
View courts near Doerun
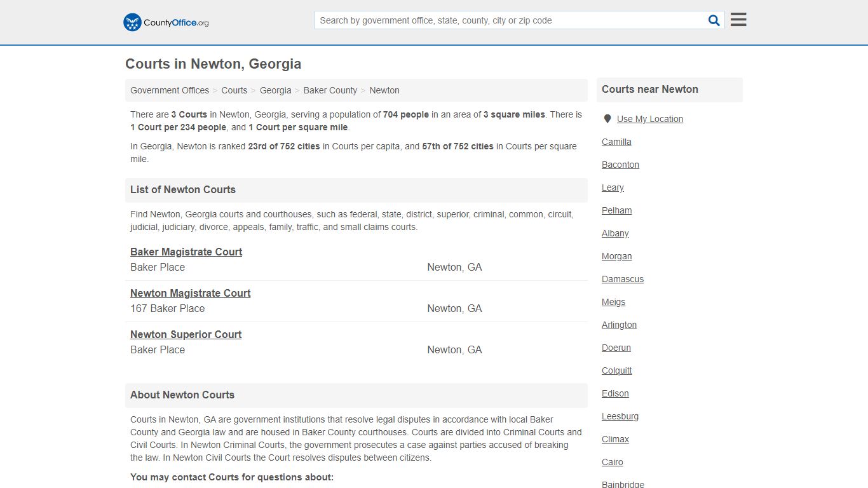[616, 348]
